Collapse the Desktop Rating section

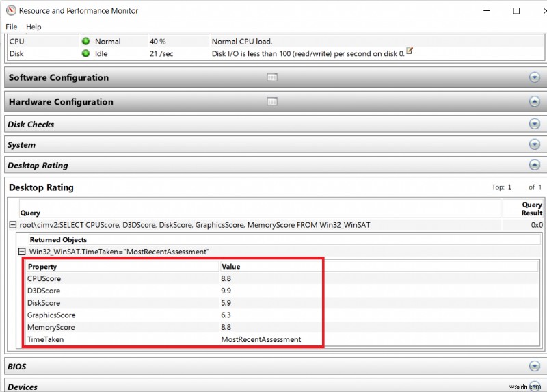tap(535, 165)
